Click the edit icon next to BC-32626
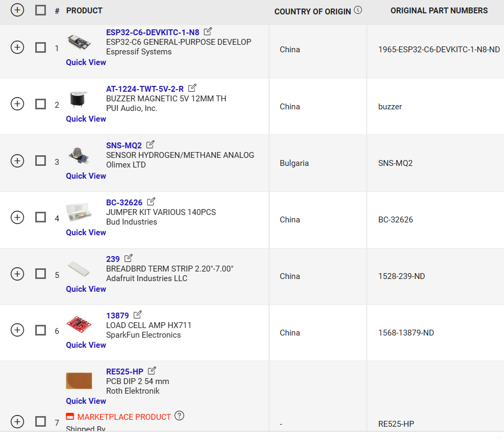The height and width of the screenshot is (439, 504). click(151, 202)
